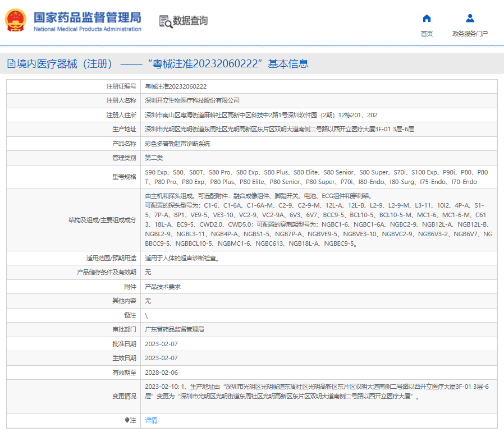Screen dimensions: 504x432
Task: Open the 数据查询 search icon
Action: pos(166,21)
